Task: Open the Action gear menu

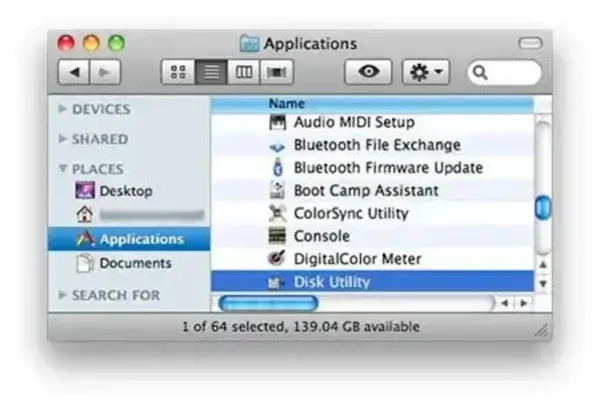Action: click(x=426, y=72)
